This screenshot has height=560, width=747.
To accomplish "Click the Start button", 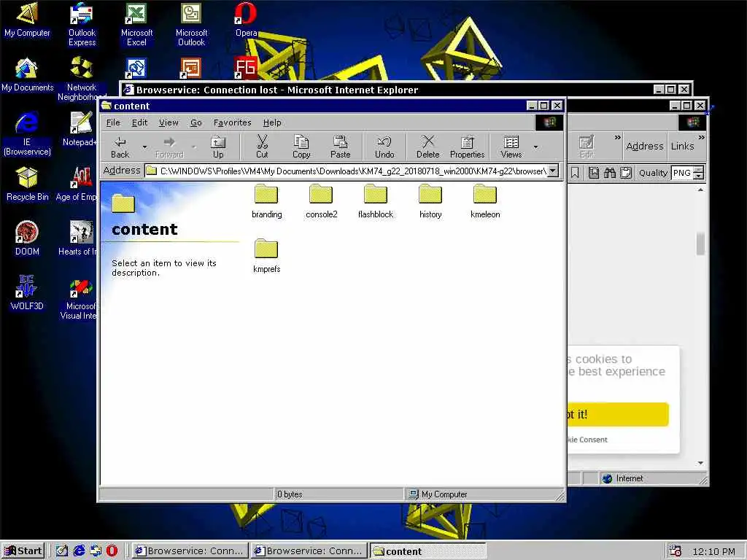I will [x=23, y=551].
